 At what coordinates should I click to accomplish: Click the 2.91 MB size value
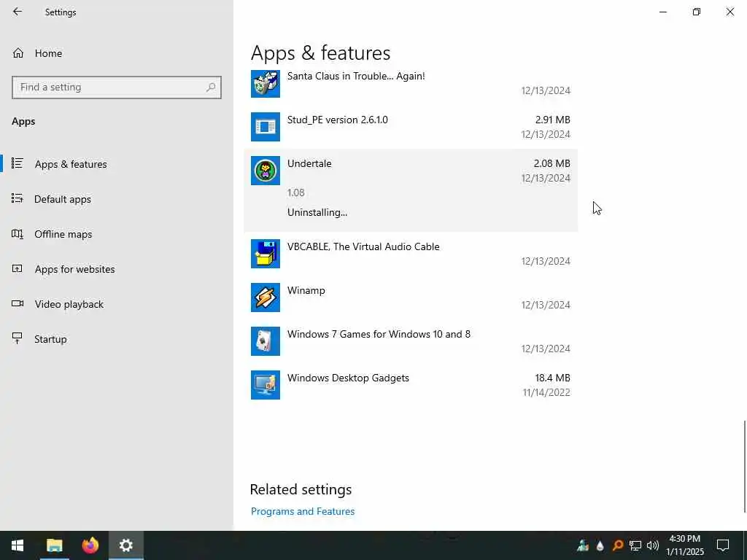553,120
